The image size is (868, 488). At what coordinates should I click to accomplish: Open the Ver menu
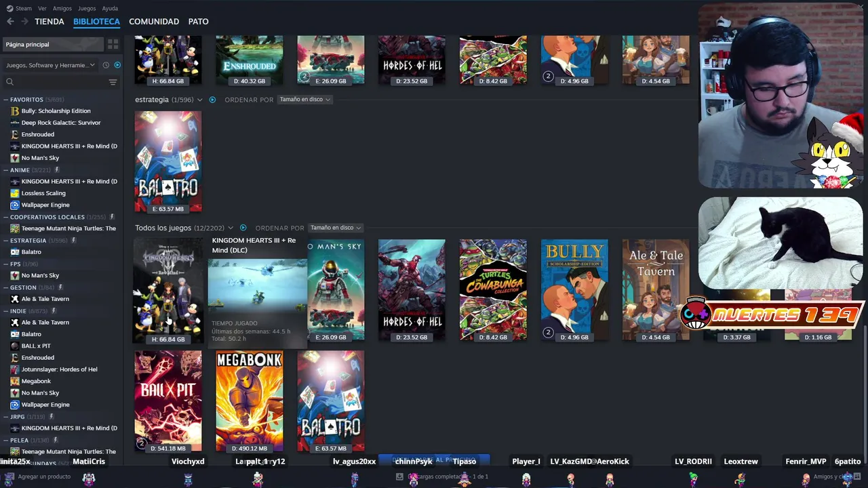coord(42,8)
